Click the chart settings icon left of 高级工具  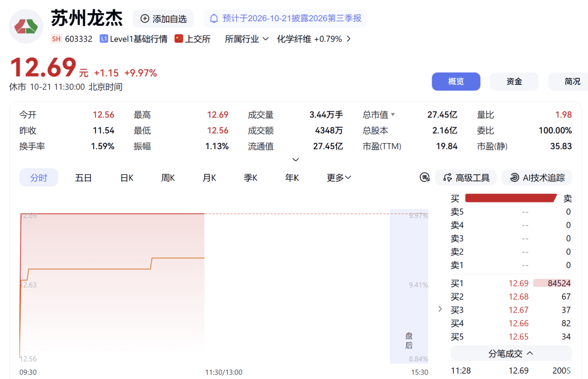tap(425, 177)
